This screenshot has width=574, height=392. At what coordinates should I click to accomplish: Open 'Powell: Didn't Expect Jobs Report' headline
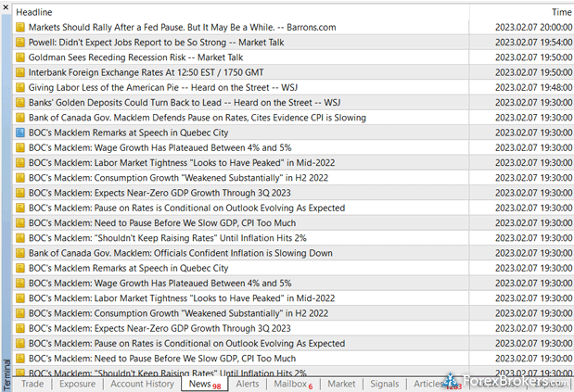pos(156,42)
